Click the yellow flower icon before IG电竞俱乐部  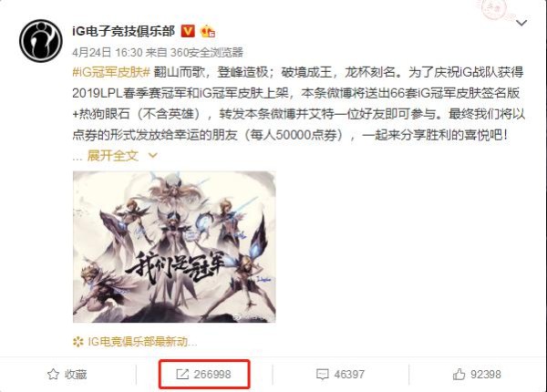click(78, 342)
